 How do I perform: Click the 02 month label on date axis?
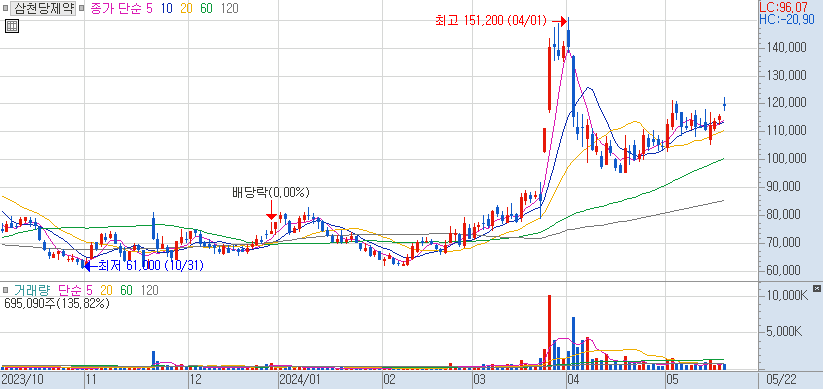389,379
